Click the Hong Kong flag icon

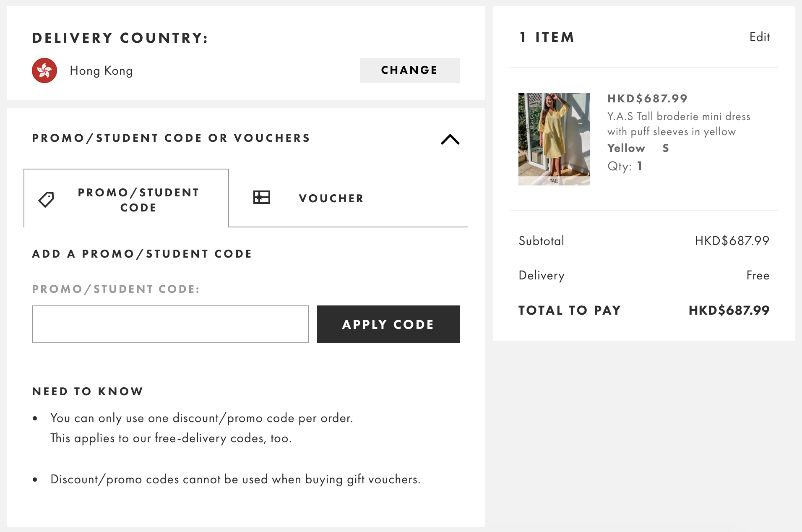pyautogui.click(x=44, y=70)
